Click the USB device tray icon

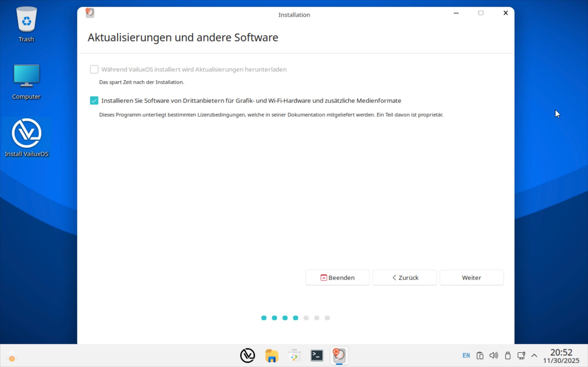(x=508, y=356)
